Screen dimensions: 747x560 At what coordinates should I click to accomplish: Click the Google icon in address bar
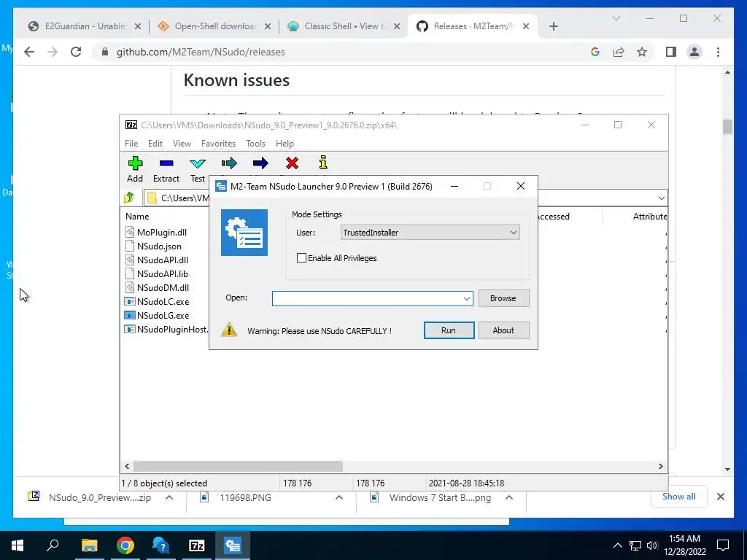[595, 52]
